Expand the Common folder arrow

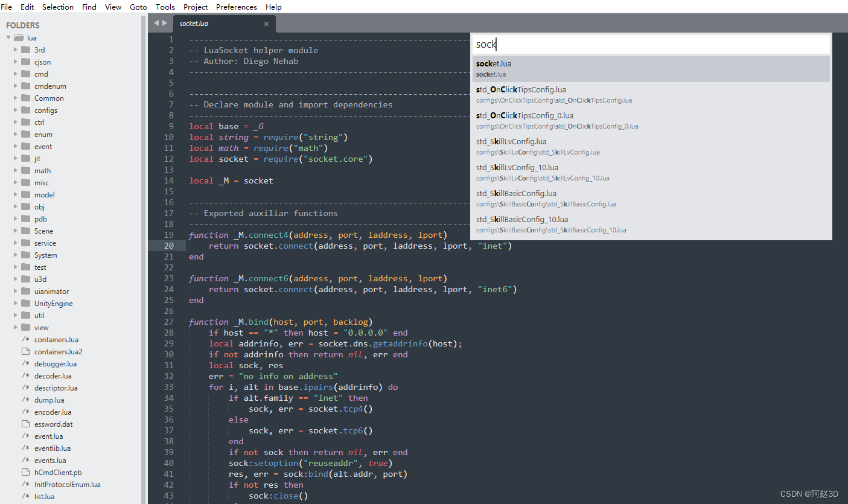[x=16, y=98]
